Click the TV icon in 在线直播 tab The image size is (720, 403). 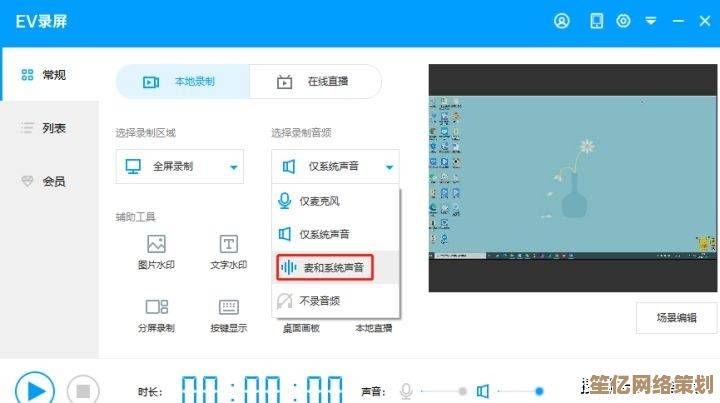click(x=284, y=82)
